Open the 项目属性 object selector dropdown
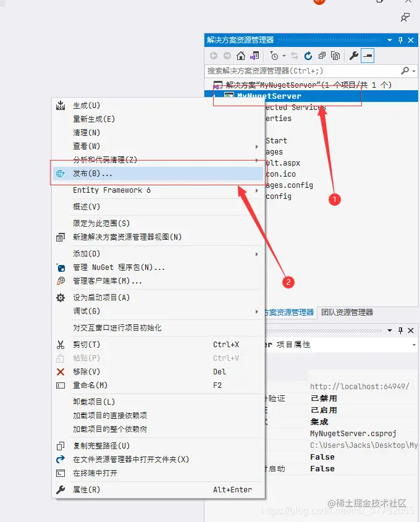The height and width of the screenshot is (522, 420). 414,345
